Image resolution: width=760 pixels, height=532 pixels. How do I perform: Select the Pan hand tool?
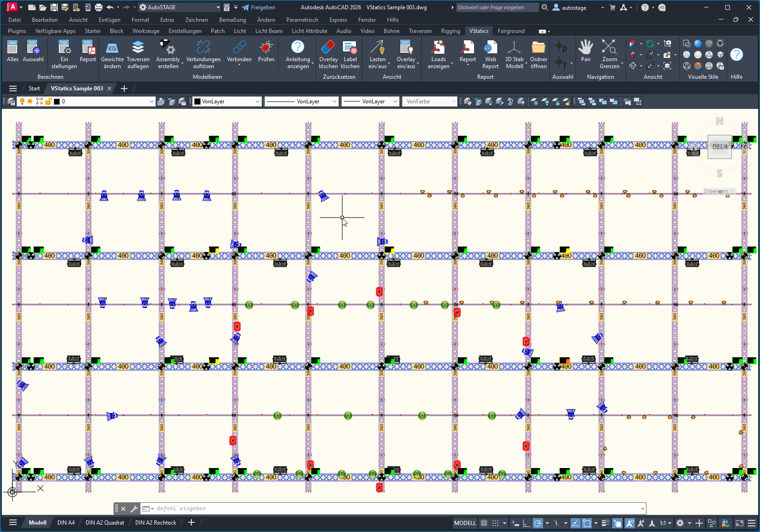586,47
